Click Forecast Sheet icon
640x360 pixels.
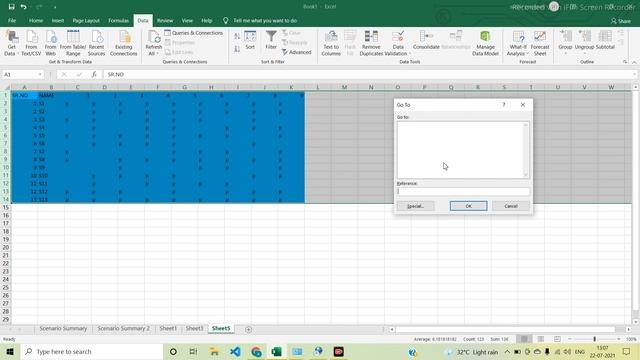coord(540,43)
